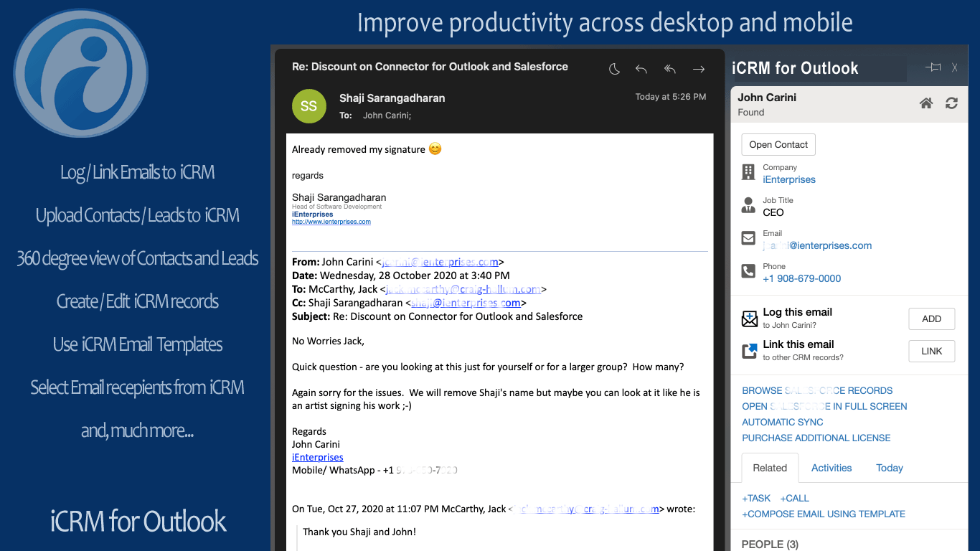
Task: Click the company building icon
Action: [748, 172]
